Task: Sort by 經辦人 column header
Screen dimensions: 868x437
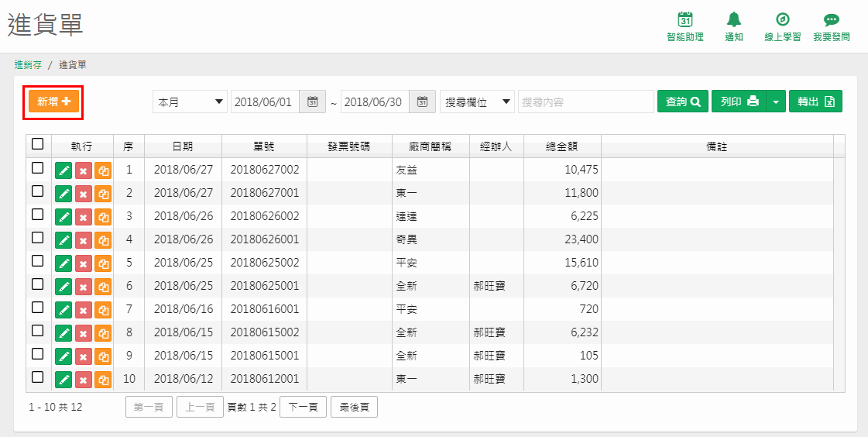Action: 496,146
